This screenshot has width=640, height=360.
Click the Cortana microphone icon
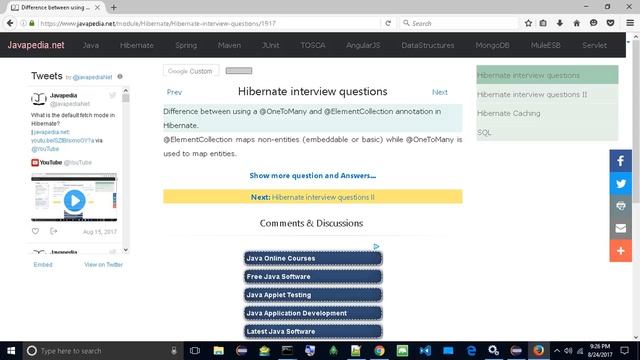tap(174, 351)
